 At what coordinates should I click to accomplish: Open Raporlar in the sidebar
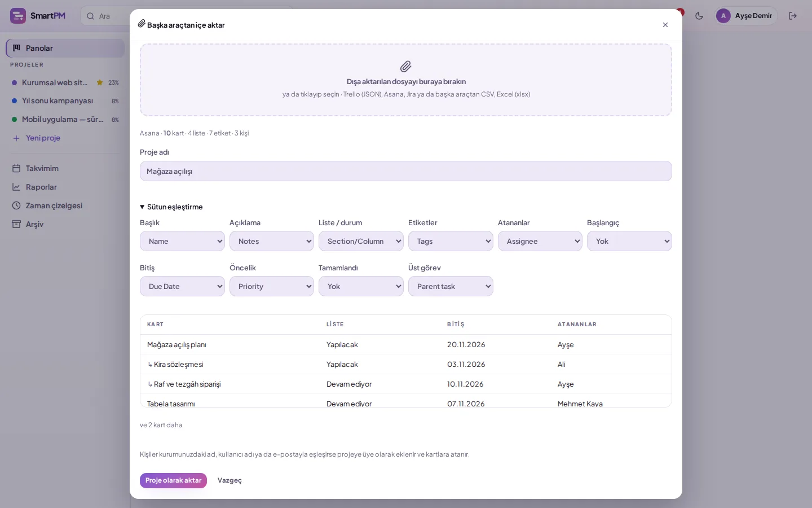tap(65, 187)
